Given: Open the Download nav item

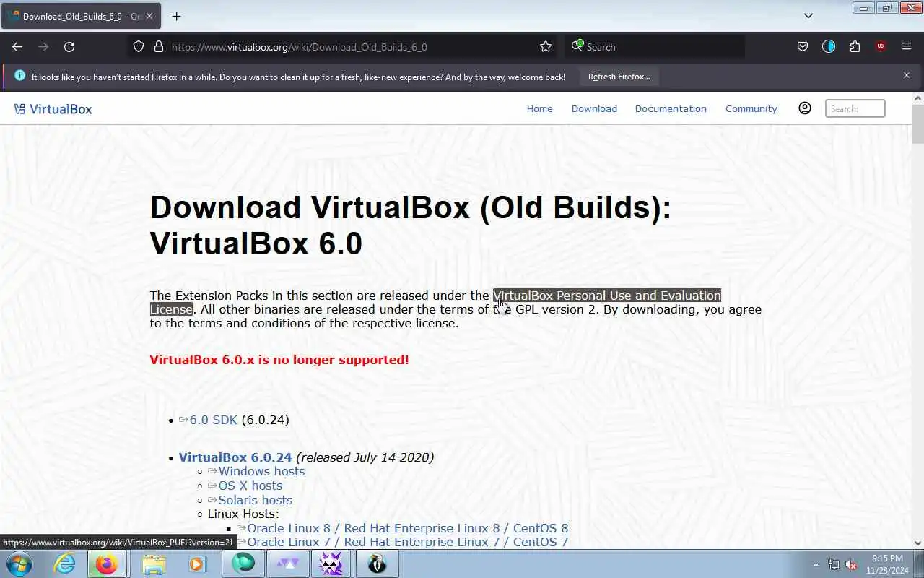Looking at the screenshot, I should [594, 108].
